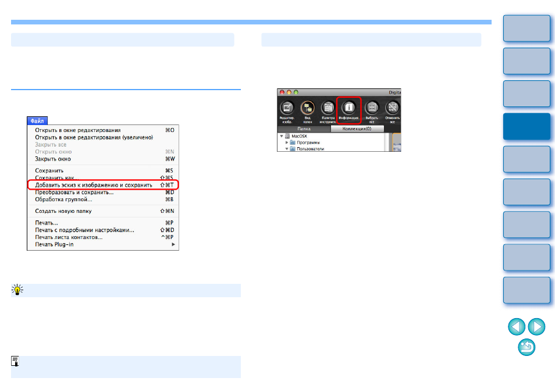Select Закрыть окно menu entry
This screenshot has width=555, height=392.
click(x=103, y=159)
